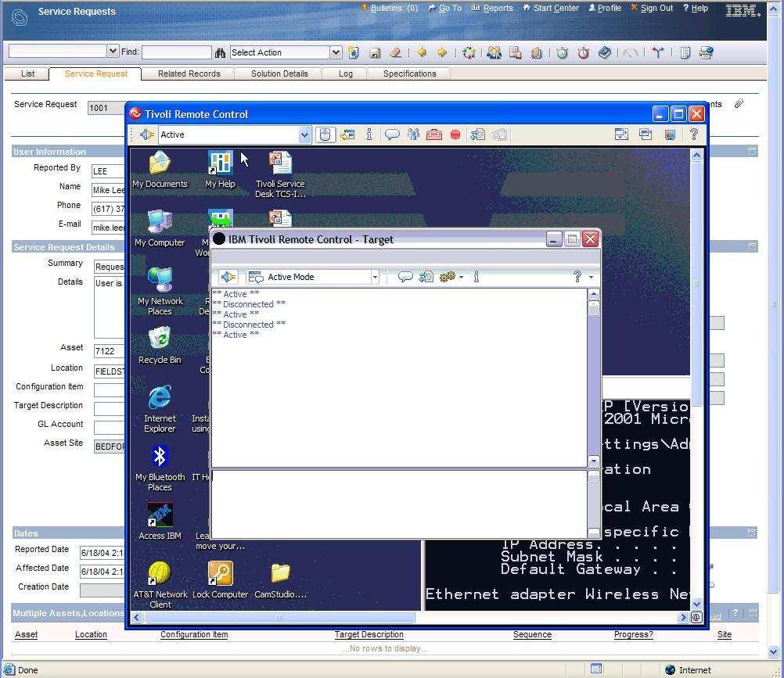Viewport: 784px width, 678px height.
Task: Open chat bubble in Target window toolbar
Action: (405, 277)
